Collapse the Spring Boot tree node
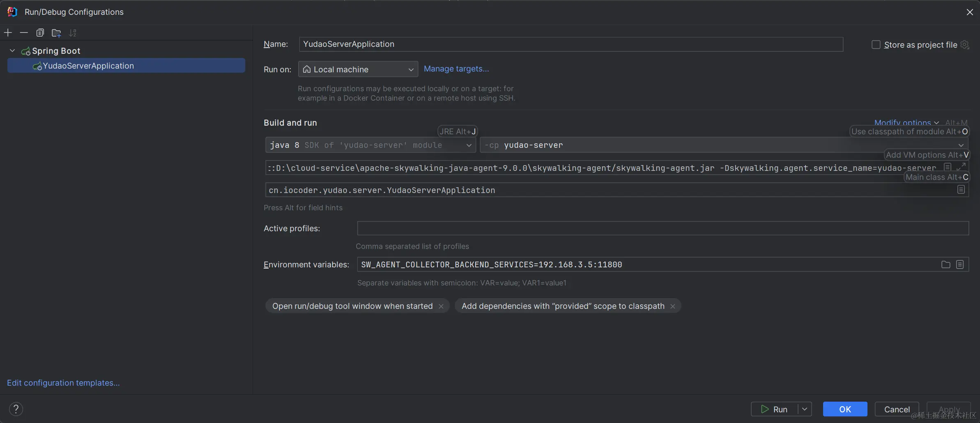 click(x=12, y=51)
